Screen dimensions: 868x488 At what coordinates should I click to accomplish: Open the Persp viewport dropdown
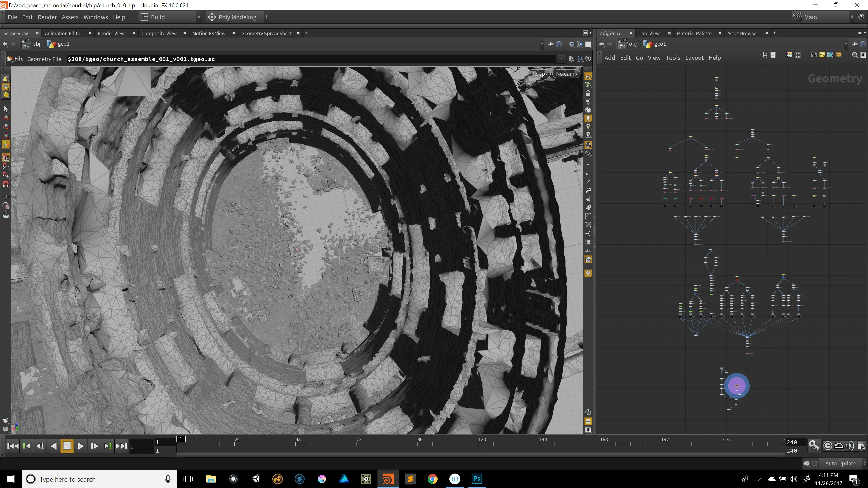click(539, 74)
